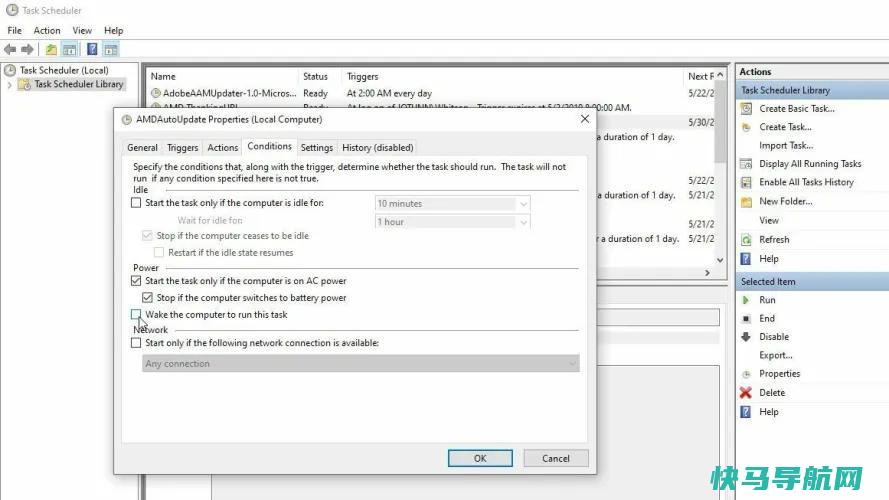
Task: Click the Disable down-arrow icon
Action: click(x=746, y=337)
